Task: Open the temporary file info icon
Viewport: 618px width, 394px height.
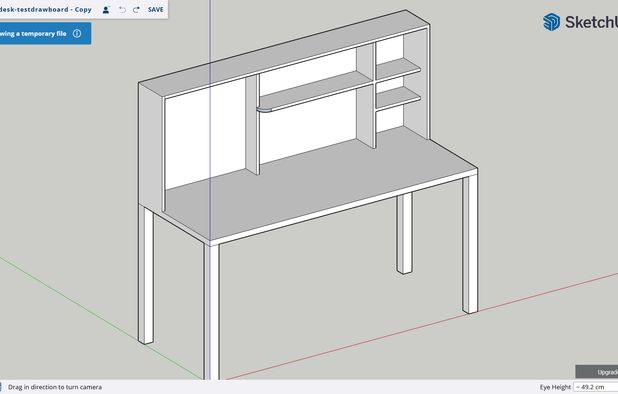Action: (77, 33)
